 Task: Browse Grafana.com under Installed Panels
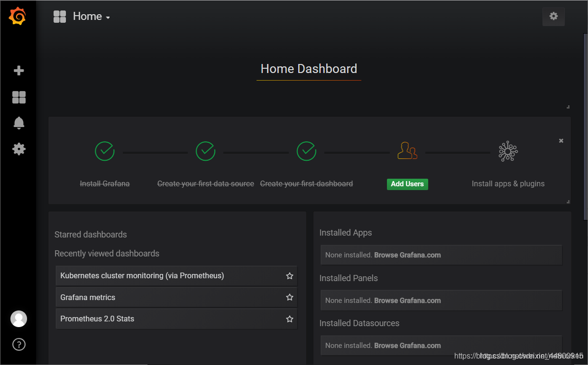[x=407, y=301]
